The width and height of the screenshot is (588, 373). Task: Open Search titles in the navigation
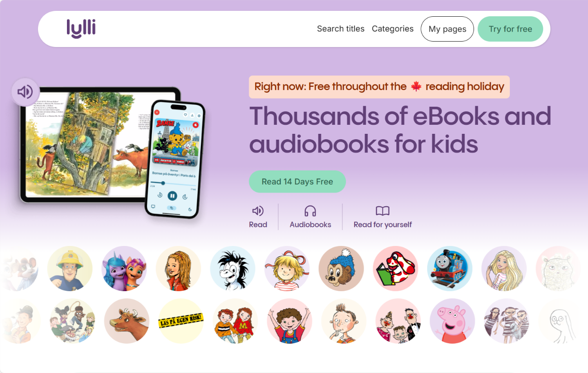pos(341,29)
